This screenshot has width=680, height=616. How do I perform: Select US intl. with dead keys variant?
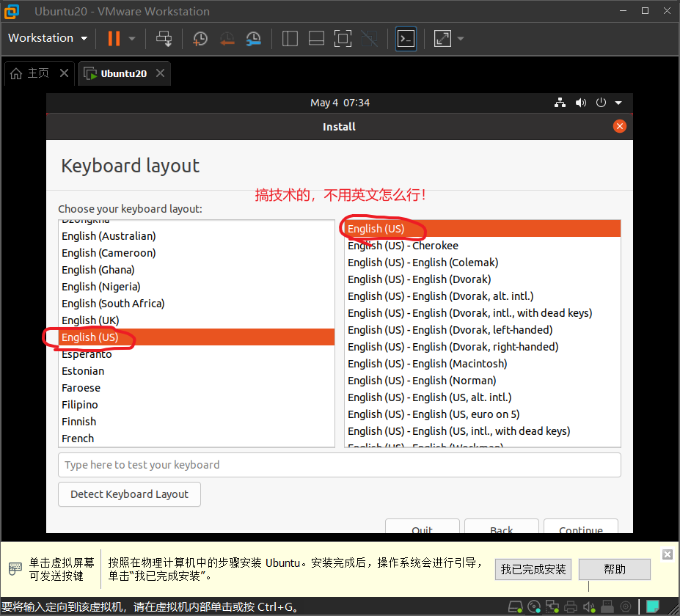[483, 431]
